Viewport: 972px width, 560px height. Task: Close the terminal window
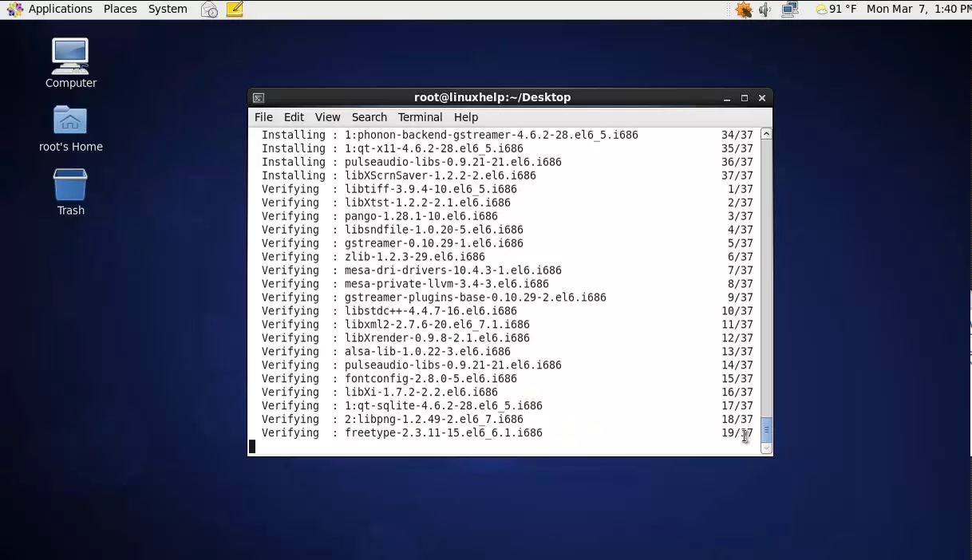tap(762, 98)
